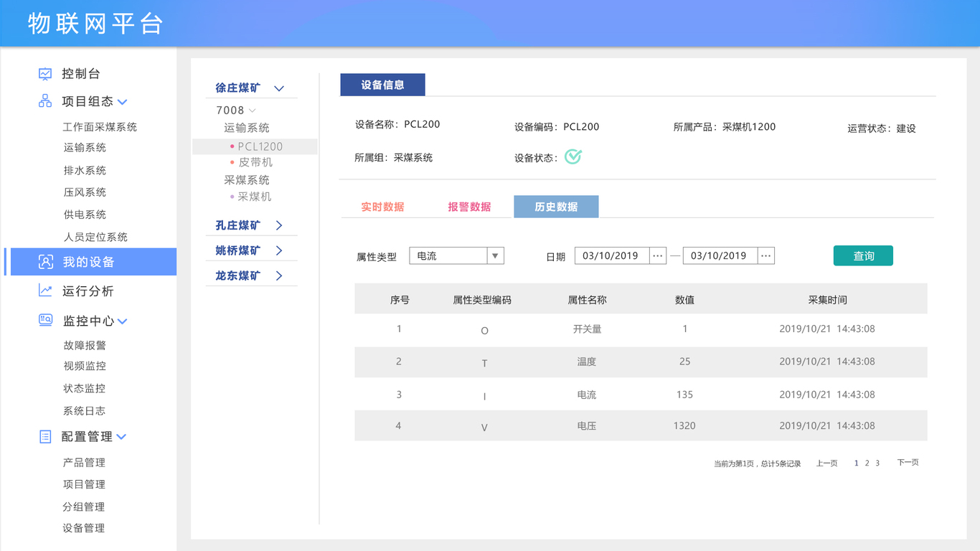980x551 pixels.
Task: Click the 运行分析 chart icon
Action: (x=45, y=291)
